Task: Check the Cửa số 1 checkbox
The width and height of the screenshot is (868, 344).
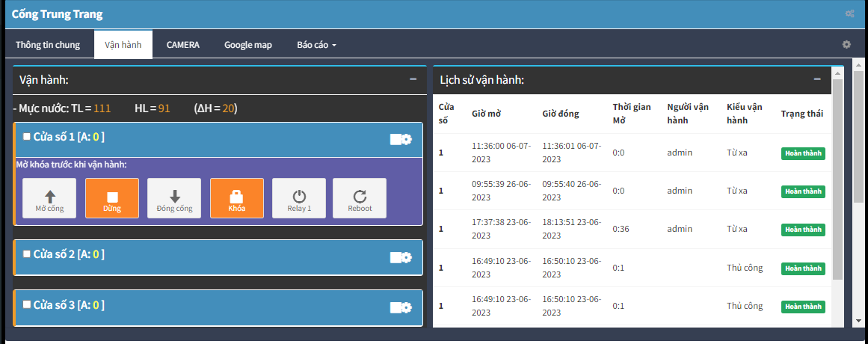Action: pyautogui.click(x=27, y=137)
